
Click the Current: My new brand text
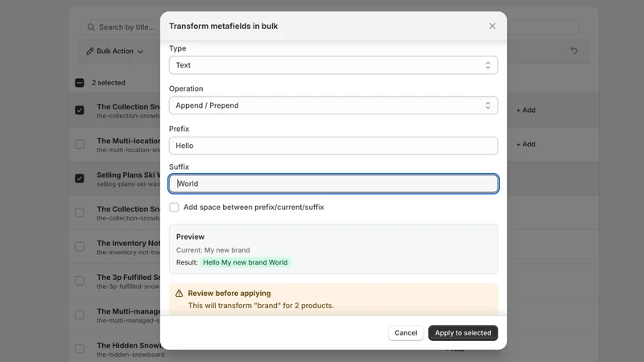click(x=213, y=250)
